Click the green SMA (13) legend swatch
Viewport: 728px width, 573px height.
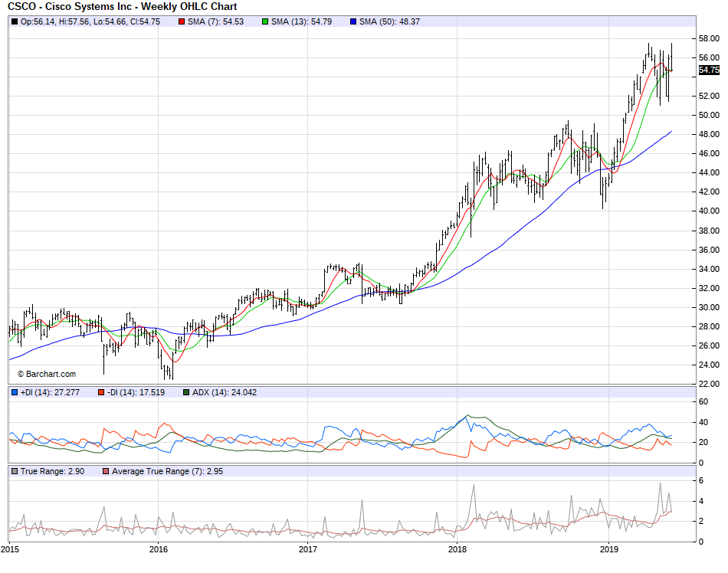tap(265, 21)
